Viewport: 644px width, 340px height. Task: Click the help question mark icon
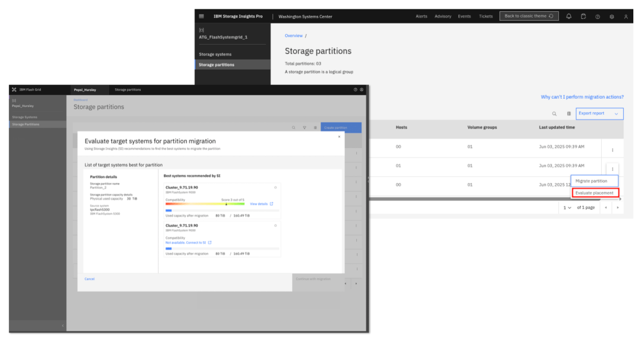[597, 16]
